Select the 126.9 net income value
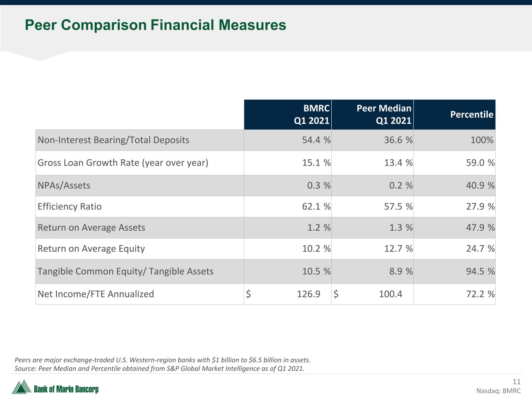This screenshot has width=532, height=399. [308, 293]
